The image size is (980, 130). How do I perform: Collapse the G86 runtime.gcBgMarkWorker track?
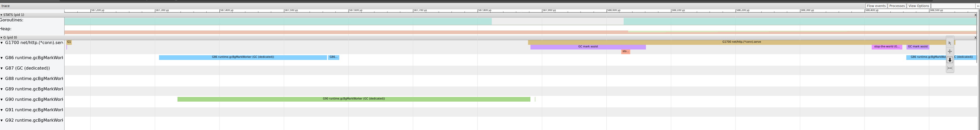click(2, 58)
